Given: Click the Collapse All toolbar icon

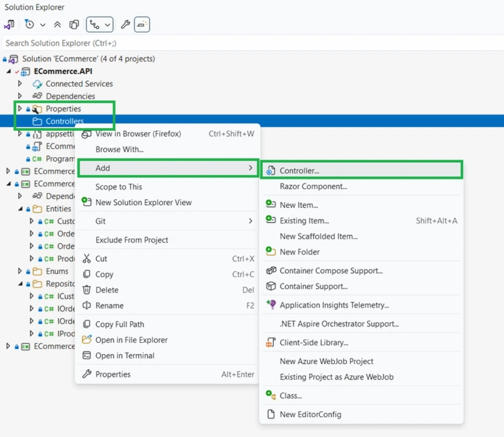Looking at the screenshot, I should (57, 25).
